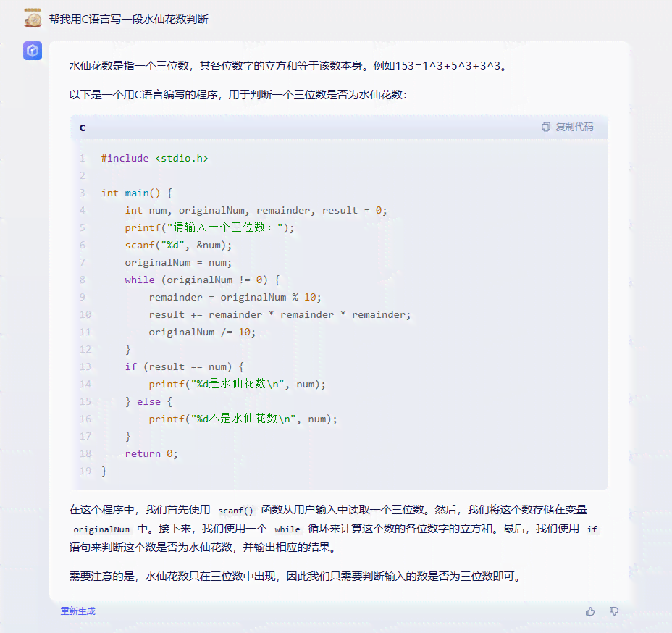Click the printf 请输入一个三位数 line

coord(209,227)
